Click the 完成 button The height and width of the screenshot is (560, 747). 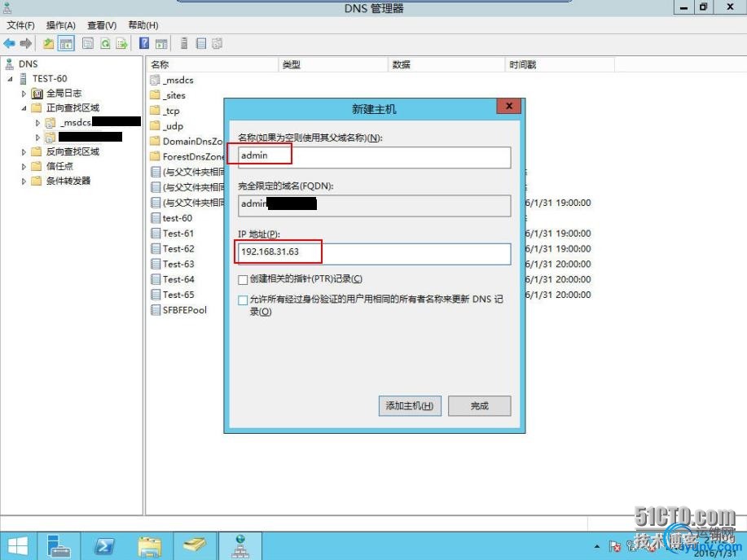(480, 405)
